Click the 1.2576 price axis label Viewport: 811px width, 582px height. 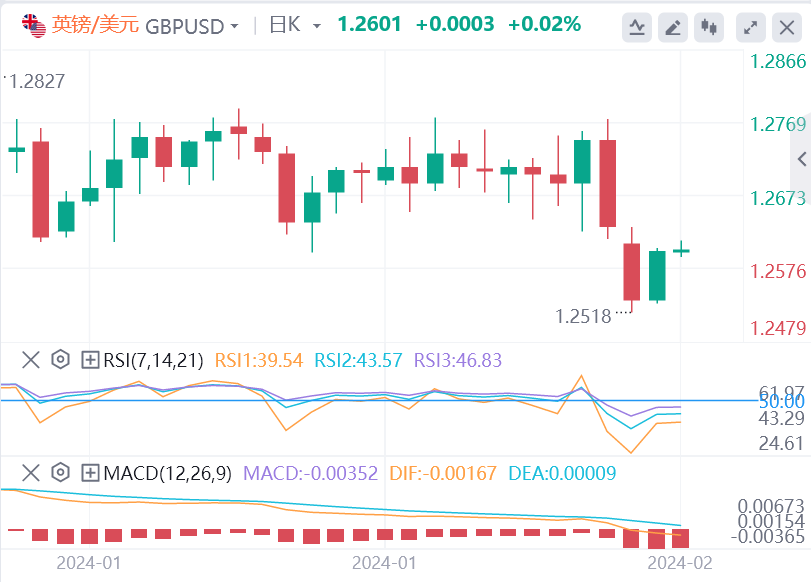(778, 271)
